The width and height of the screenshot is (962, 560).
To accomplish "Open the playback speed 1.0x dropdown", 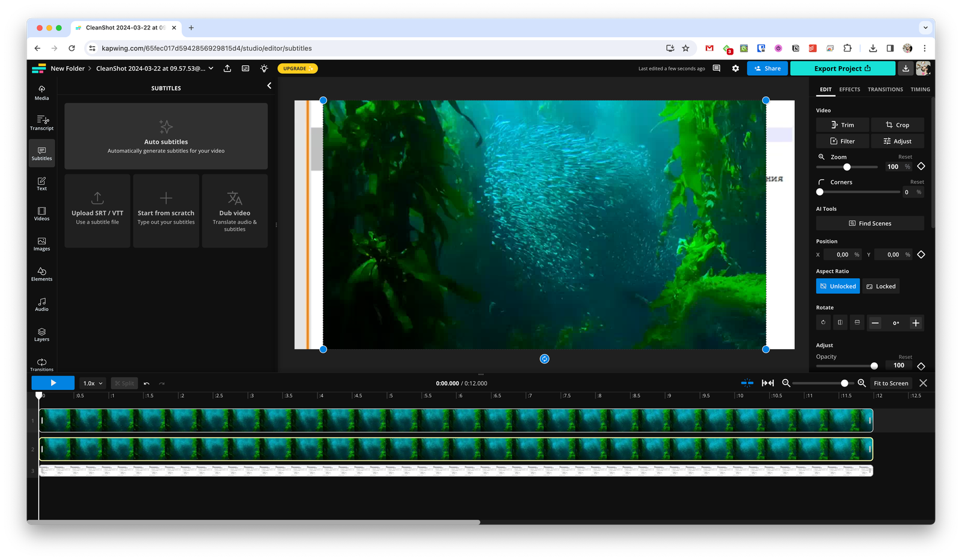I will coord(93,383).
